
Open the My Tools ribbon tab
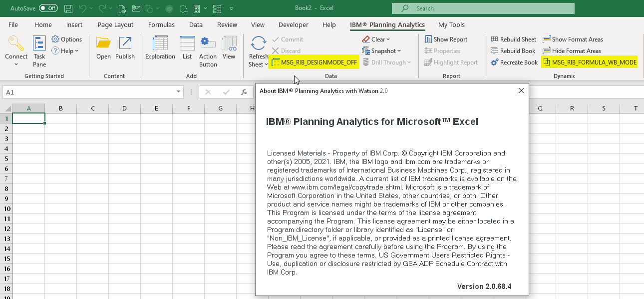click(x=451, y=25)
